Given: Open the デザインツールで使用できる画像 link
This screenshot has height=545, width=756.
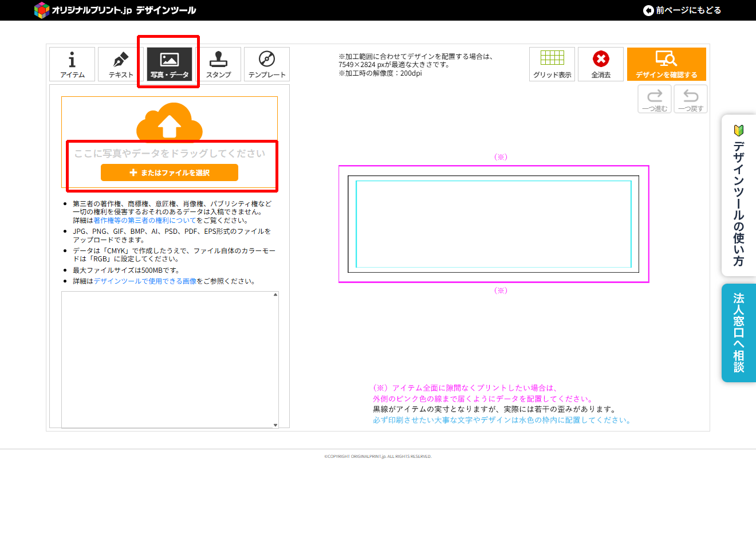Looking at the screenshot, I should [x=145, y=281].
